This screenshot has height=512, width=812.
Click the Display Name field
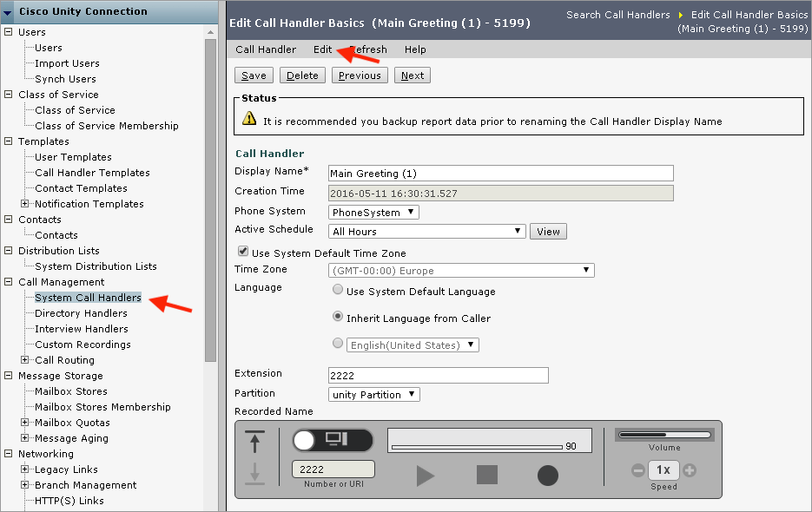click(x=501, y=173)
